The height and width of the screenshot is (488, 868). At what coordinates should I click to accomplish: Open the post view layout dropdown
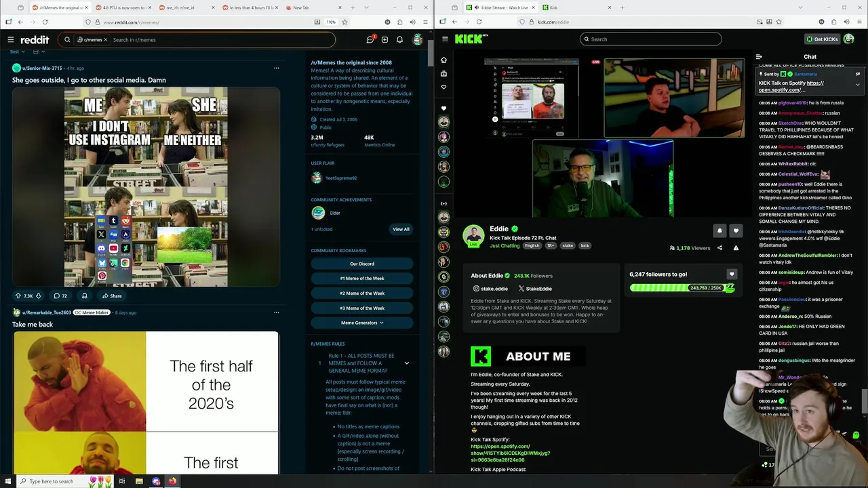(39, 52)
